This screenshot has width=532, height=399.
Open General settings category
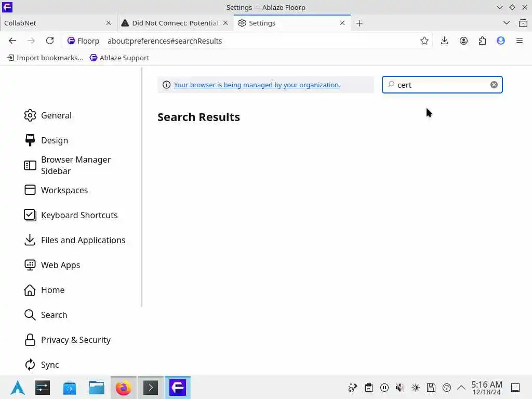(48, 115)
